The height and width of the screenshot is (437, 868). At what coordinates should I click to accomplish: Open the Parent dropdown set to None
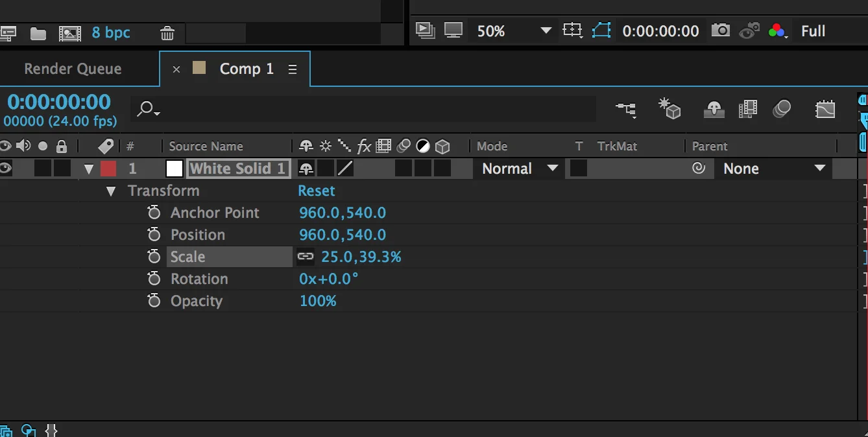773,169
